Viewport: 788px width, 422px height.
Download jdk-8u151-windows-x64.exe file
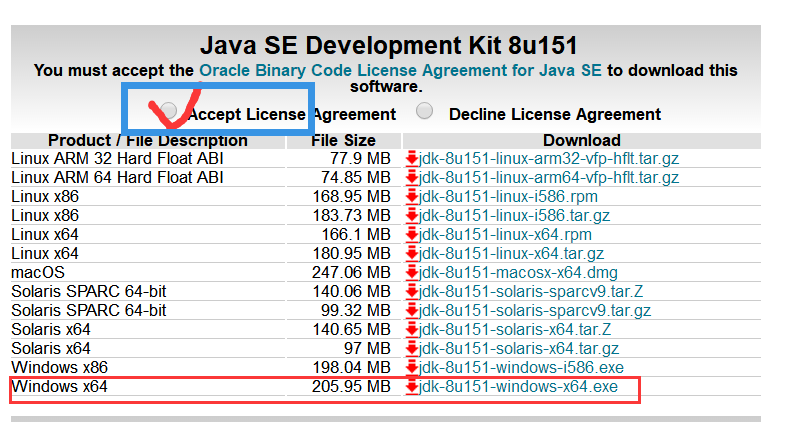pyautogui.click(x=518, y=387)
